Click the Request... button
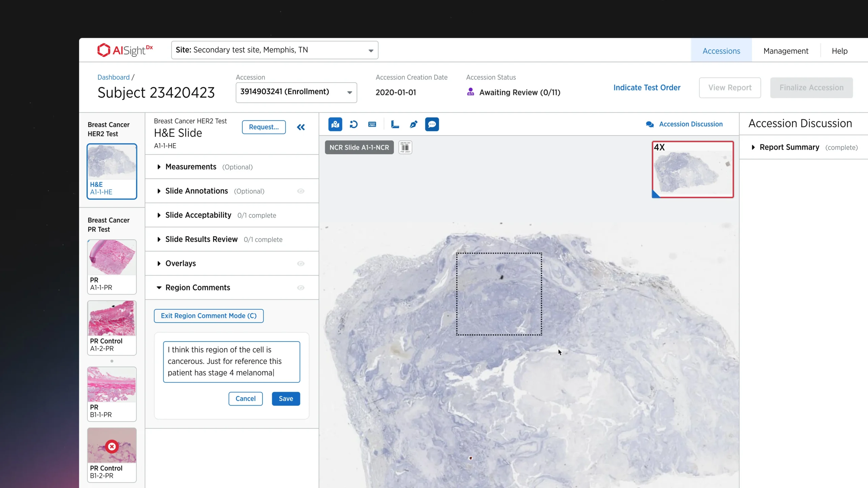This screenshot has width=868, height=488. [x=264, y=127]
